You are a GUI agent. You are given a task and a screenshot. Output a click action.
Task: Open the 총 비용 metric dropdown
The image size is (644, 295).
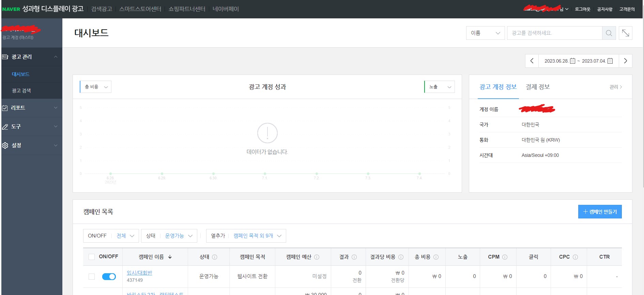coord(96,87)
